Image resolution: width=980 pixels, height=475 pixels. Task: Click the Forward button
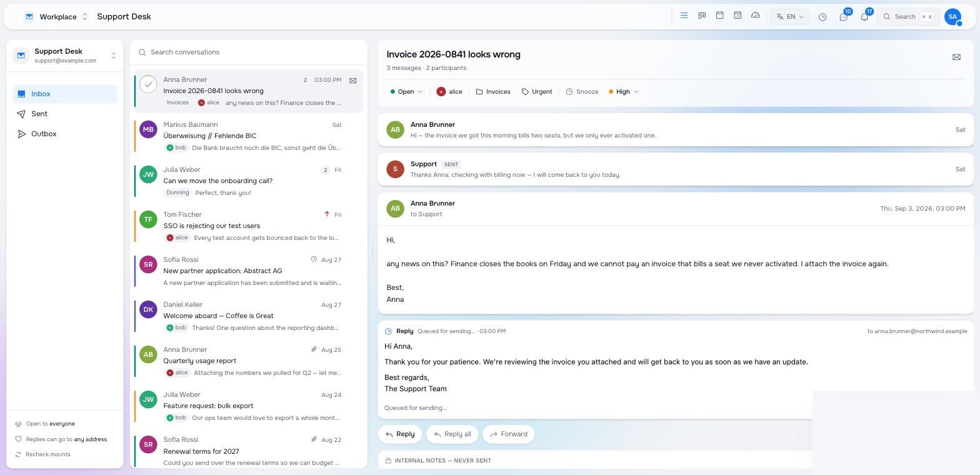[x=509, y=434]
